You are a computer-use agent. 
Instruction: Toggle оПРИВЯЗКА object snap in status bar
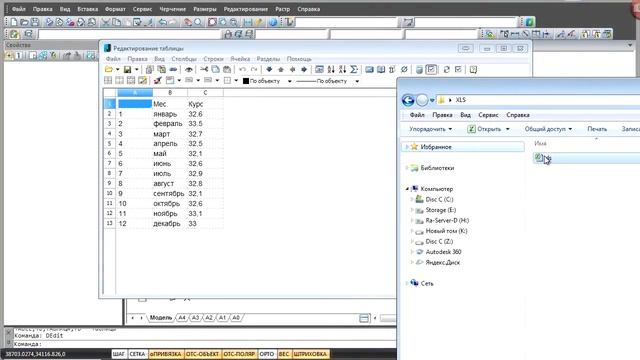click(x=166, y=354)
